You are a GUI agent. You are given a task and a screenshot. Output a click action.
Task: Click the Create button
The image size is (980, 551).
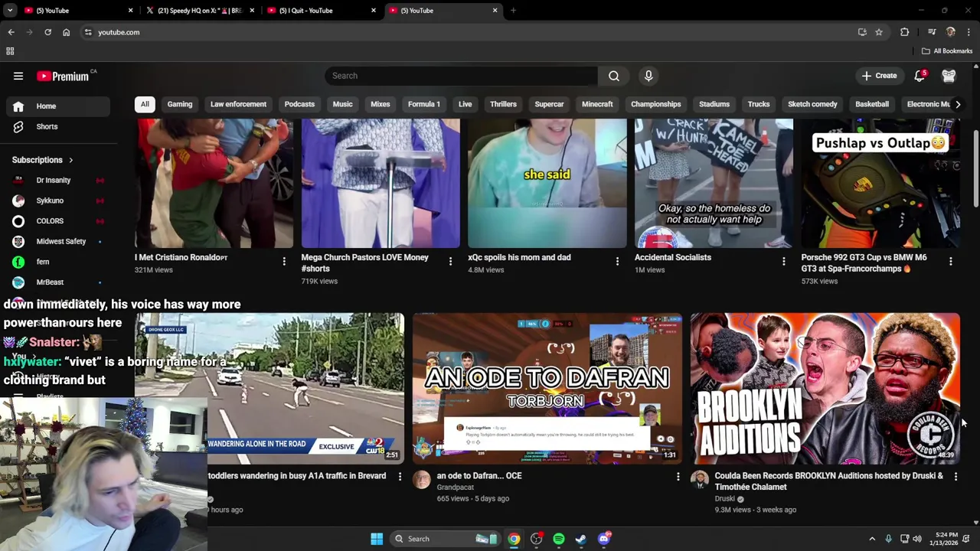point(879,76)
